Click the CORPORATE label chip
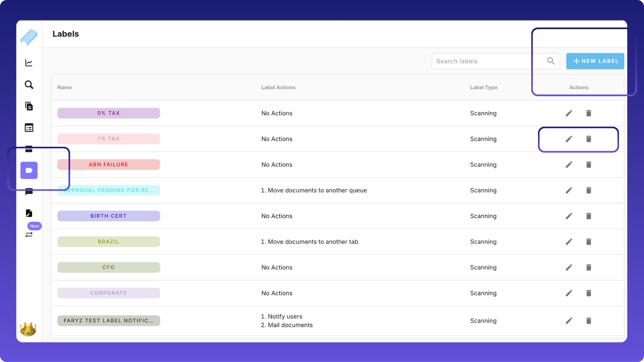This screenshot has width=644, height=362. (108, 293)
